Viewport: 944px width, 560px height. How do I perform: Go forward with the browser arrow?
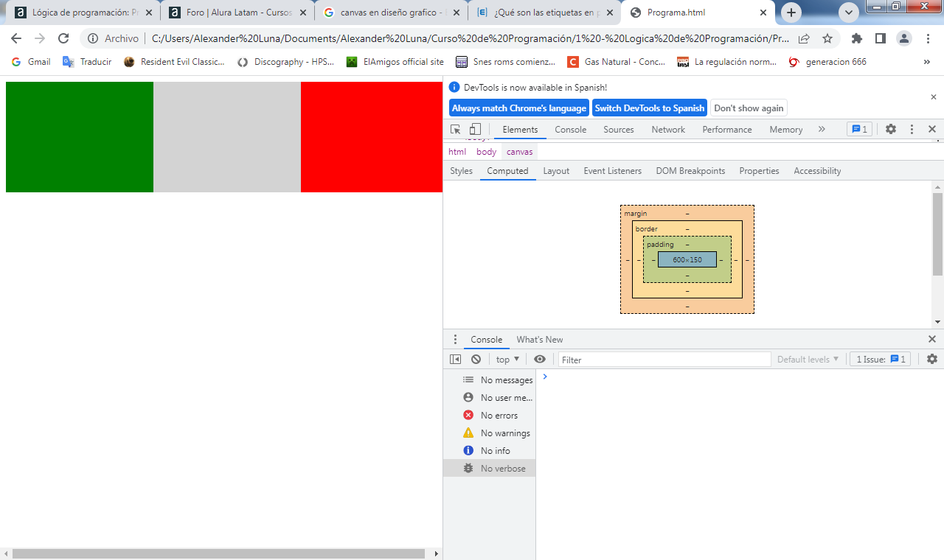(x=40, y=38)
